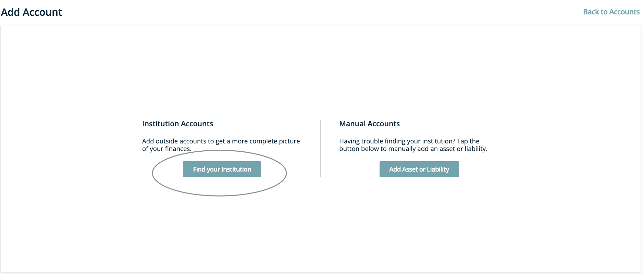Screen dimensions: 644x280
Task: Click the word 'Liability' on the manual button
Action: [x=438, y=169]
